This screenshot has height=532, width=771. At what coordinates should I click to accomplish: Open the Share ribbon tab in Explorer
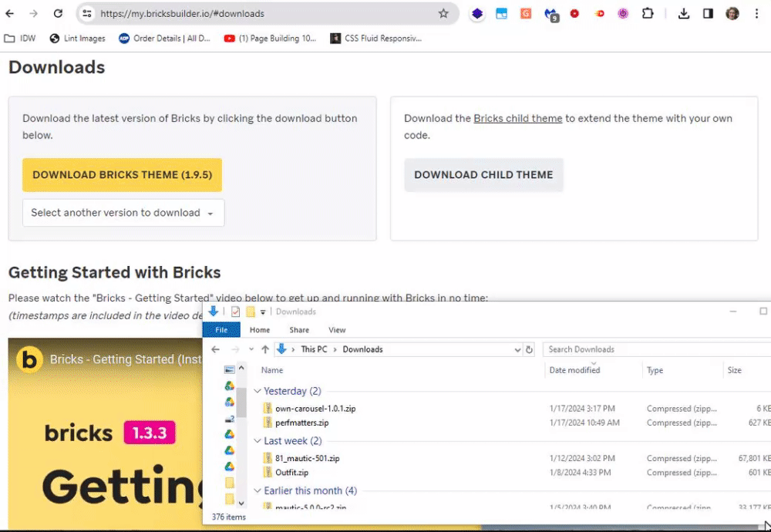299,330
